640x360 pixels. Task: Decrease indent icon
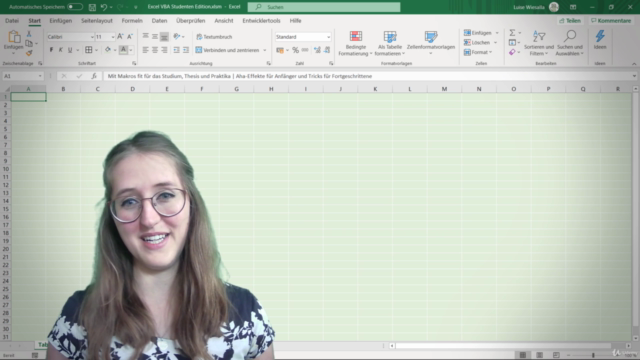click(176, 50)
